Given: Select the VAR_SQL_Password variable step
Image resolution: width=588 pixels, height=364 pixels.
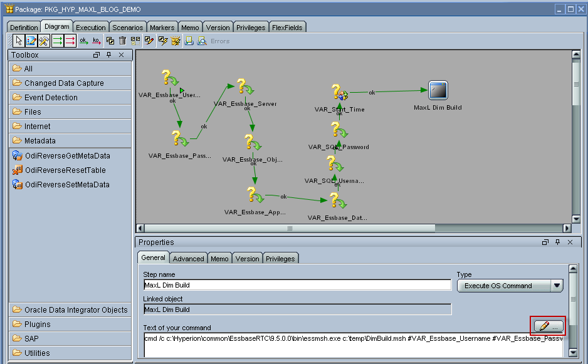Looking at the screenshot, I should 340,130.
